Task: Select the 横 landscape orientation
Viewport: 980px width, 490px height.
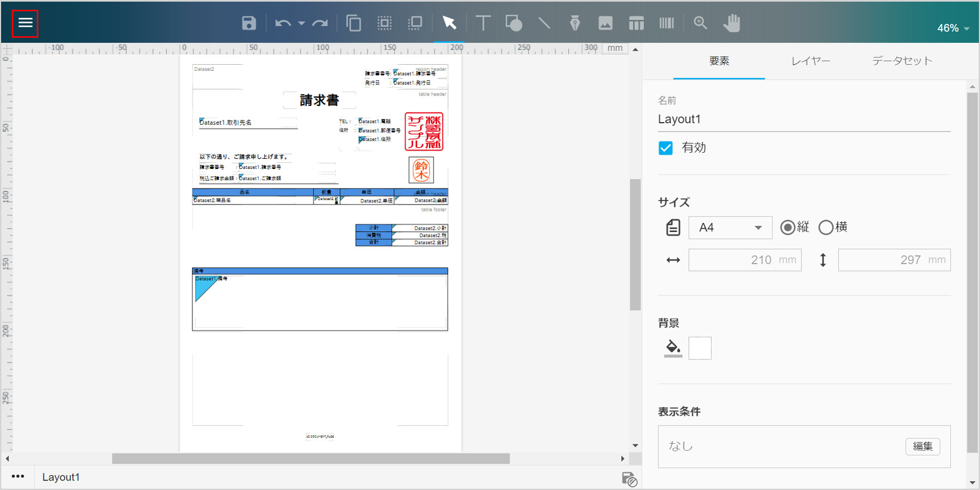Action: (x=825, y=227)
